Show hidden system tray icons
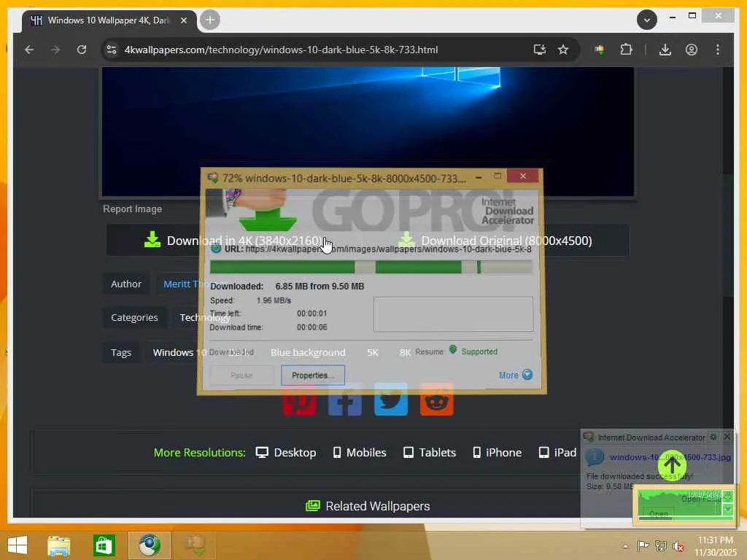747x560 pixels. point(625,546)
